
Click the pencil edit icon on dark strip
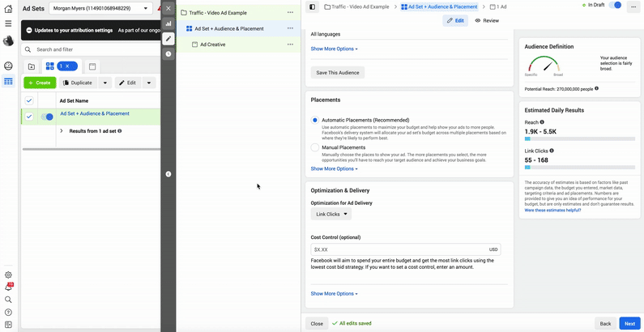[x=168, y=39]
